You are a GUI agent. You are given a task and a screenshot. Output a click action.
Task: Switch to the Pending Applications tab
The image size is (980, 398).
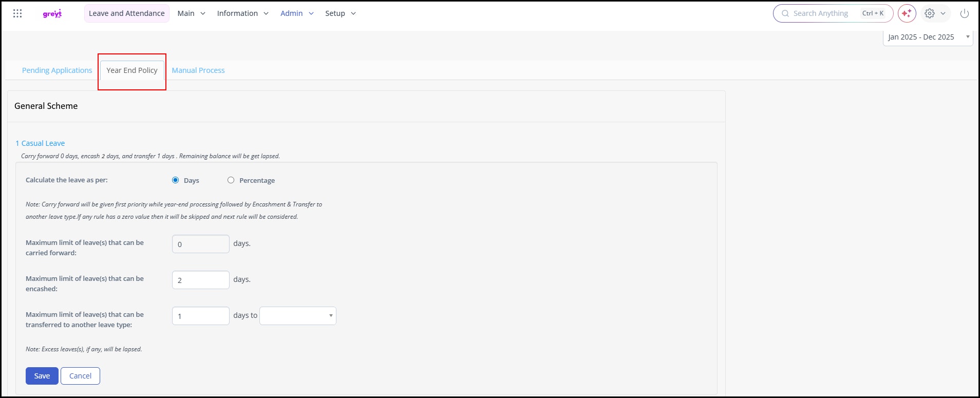[x=57, y=70]
